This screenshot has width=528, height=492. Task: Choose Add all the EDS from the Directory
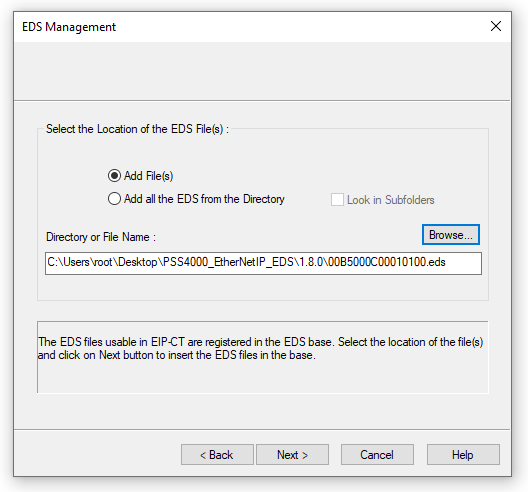[x=114, y=199]
